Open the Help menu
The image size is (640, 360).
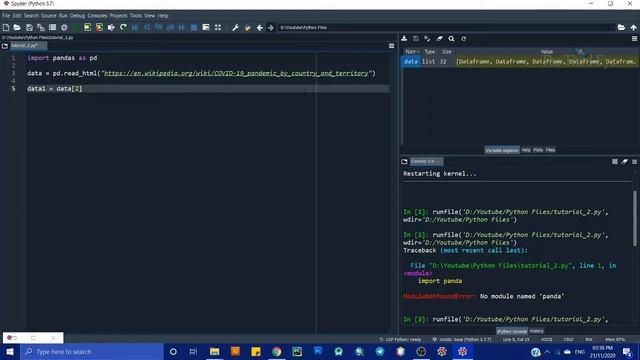[x=163, y=16]
